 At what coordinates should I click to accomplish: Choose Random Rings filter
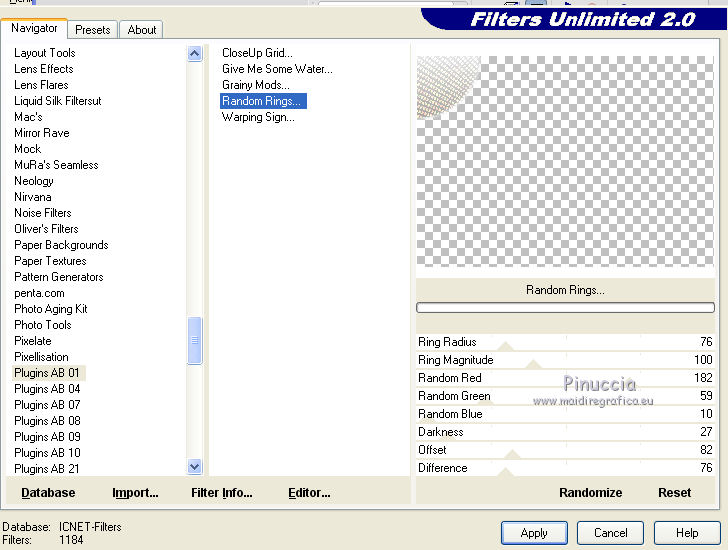coord(263,101)
